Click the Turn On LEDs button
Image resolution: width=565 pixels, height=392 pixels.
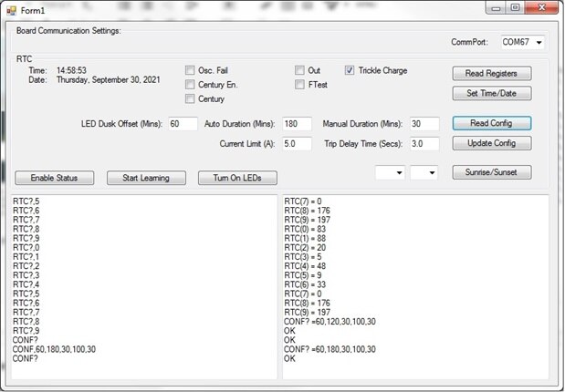click(237, 178)
